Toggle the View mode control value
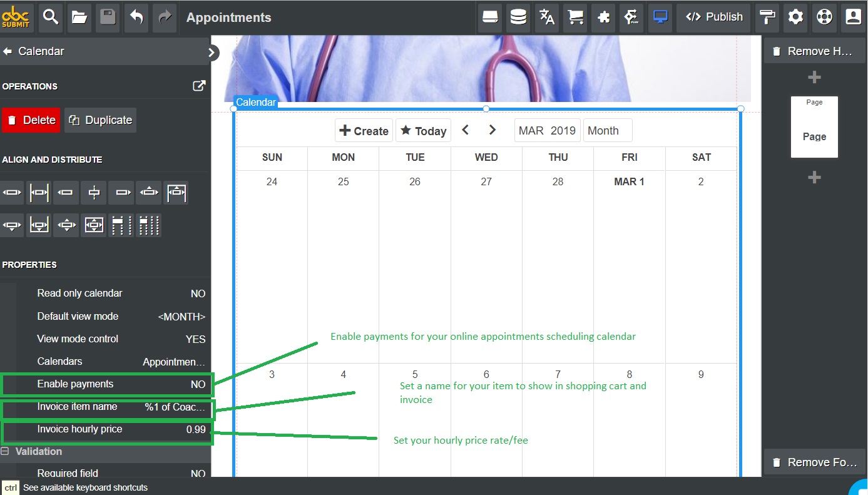 [x=195, y=339]
